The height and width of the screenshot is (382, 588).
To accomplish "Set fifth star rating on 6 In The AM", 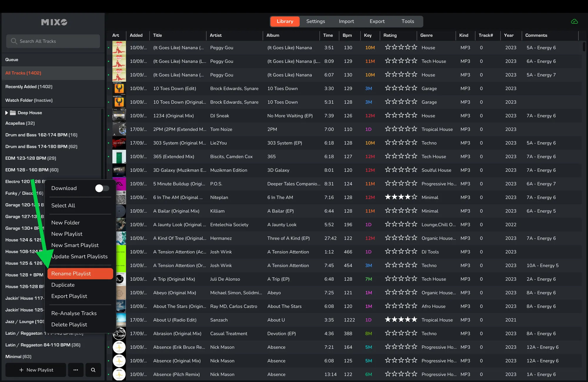I will 414,197.
